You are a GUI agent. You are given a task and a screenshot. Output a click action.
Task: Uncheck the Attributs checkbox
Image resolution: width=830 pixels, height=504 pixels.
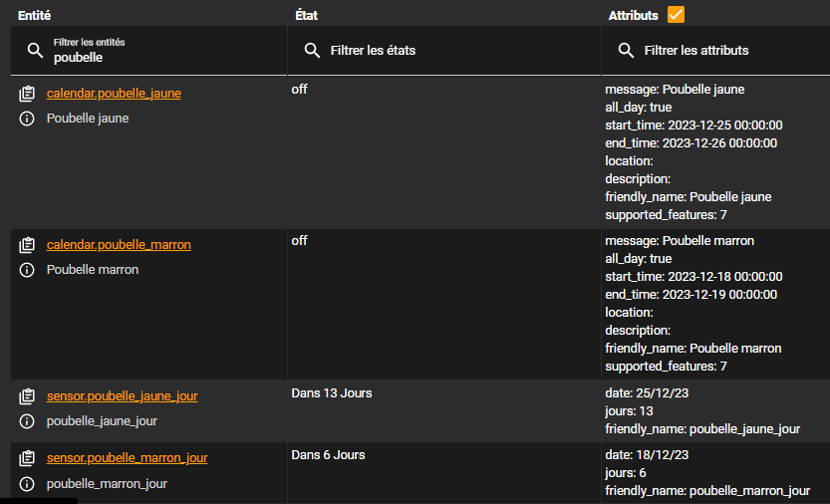click(x=676, y=14)
